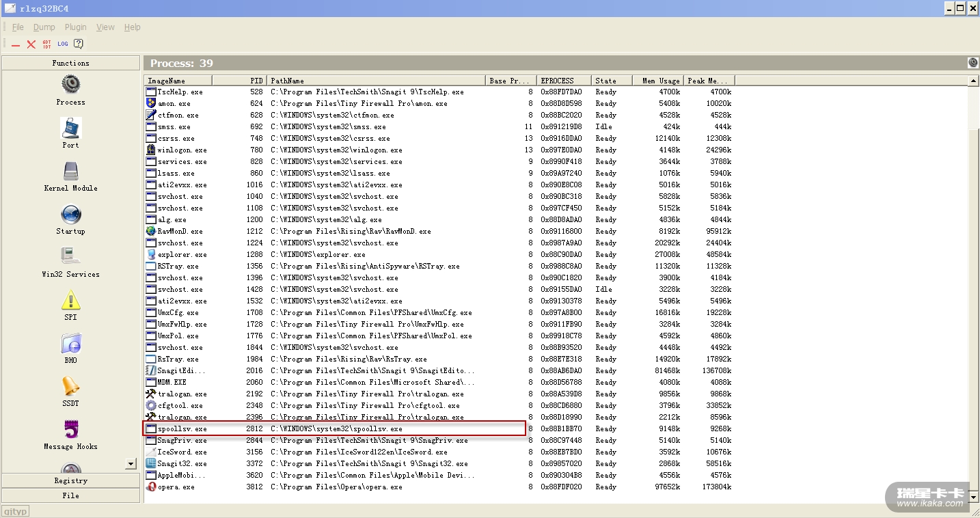The image size is (980, 518).
Task: Sort by the PID column header
Action: (x=239, y=81)
